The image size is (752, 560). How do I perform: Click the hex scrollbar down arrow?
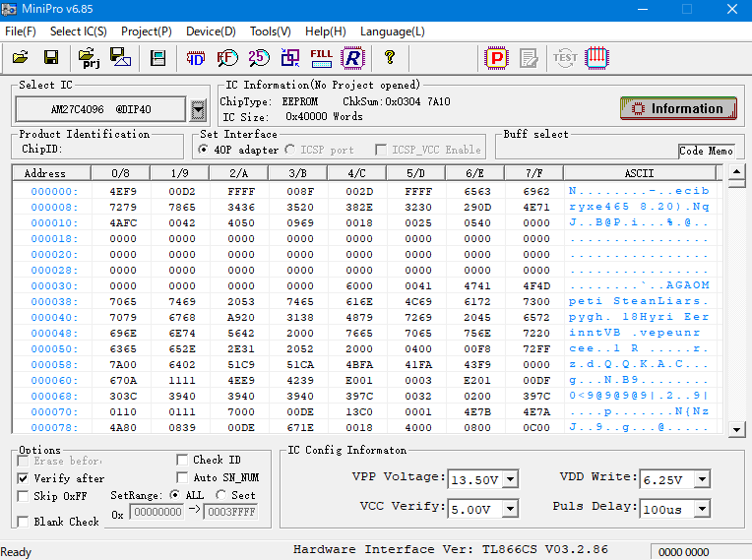(736, 429)
